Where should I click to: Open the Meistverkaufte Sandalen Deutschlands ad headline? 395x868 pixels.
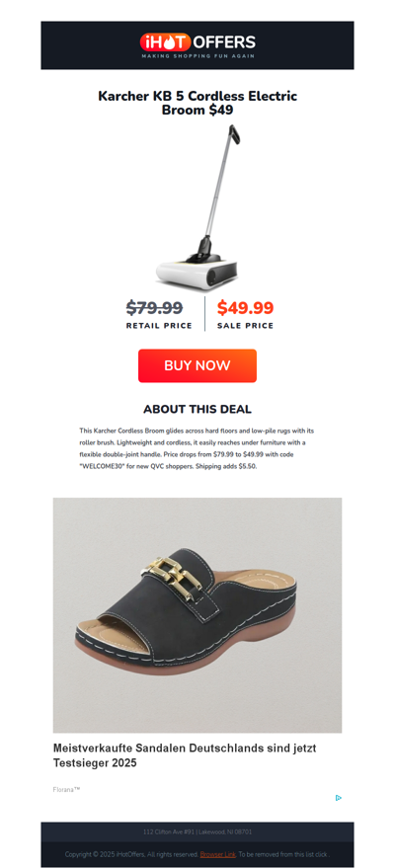pyautogui.click(x=185, y=755)
